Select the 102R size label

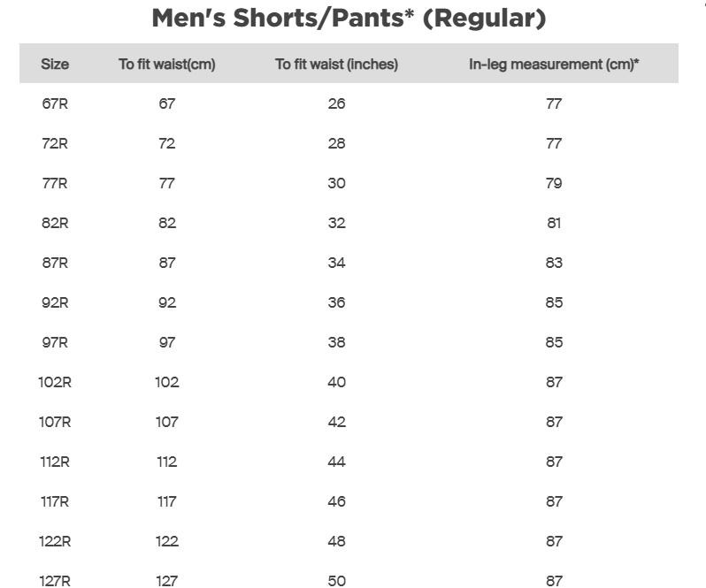[x=55, y=382]
